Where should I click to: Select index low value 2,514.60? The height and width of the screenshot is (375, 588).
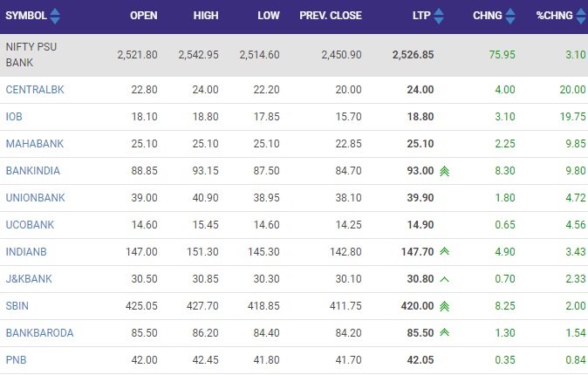pos(259,55)
